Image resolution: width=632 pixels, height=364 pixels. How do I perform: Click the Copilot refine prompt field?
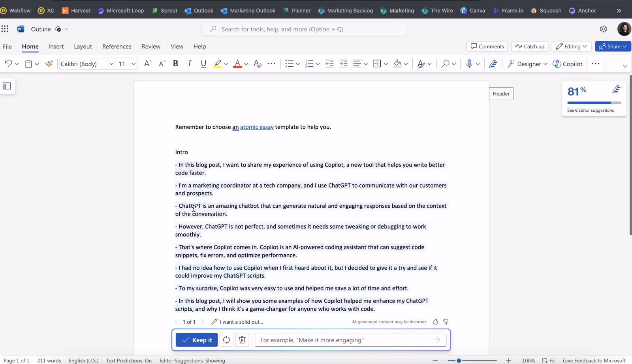351,340
